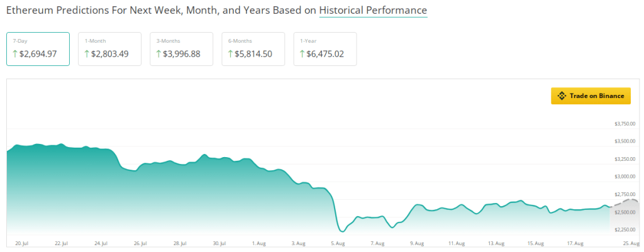The image size is (644, 252).
Task: Click green up arrow beside $2,694.97
Action: tap(15, 54)
